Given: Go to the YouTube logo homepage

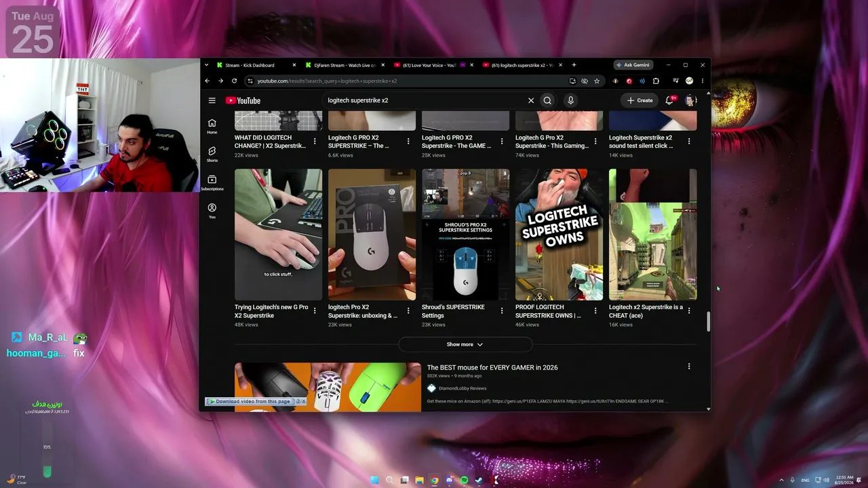Looking at the screenshot, I should (243, 100).
